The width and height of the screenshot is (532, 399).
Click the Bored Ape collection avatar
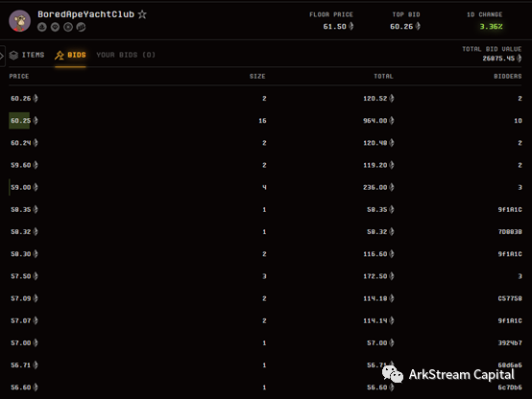tap(19, 21)
